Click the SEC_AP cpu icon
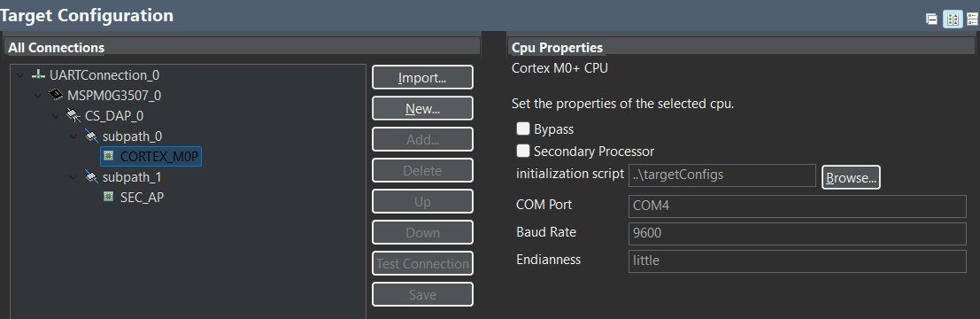Screen dimensions: 980x319 [109, 197]
